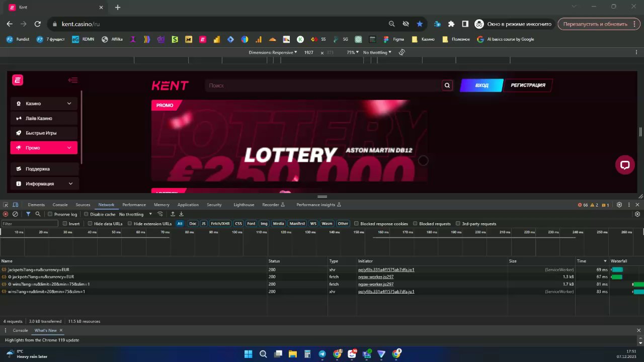Click the РЕГИСТРАЦИЯ button
Image resolution: width=644 pixels, height=362 pixels.
[528, 85]
